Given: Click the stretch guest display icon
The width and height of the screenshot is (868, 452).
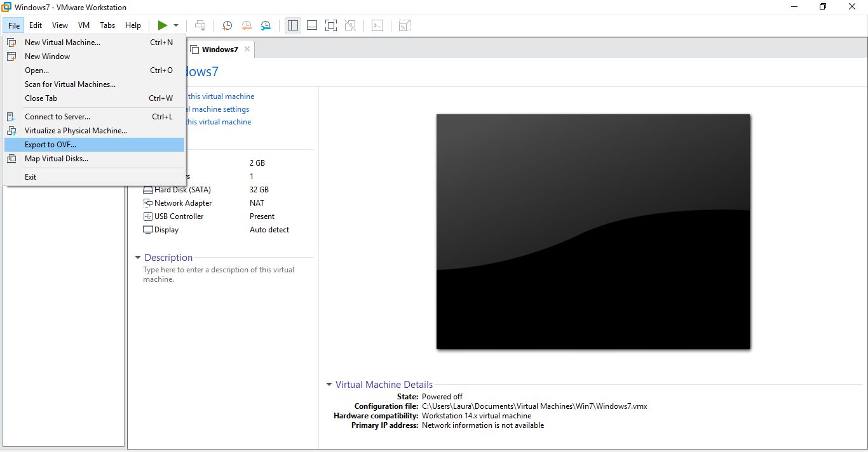Looking at the screenshot, I should coord(404,25).
